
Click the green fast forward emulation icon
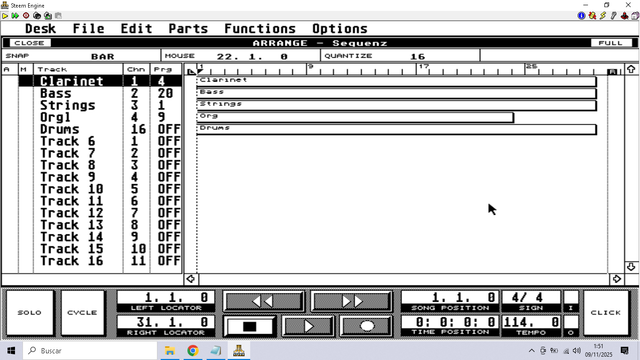15,16
